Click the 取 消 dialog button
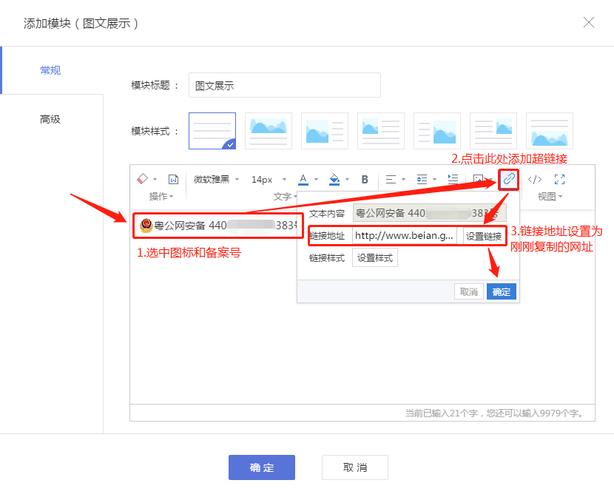 tap(355, 467)
